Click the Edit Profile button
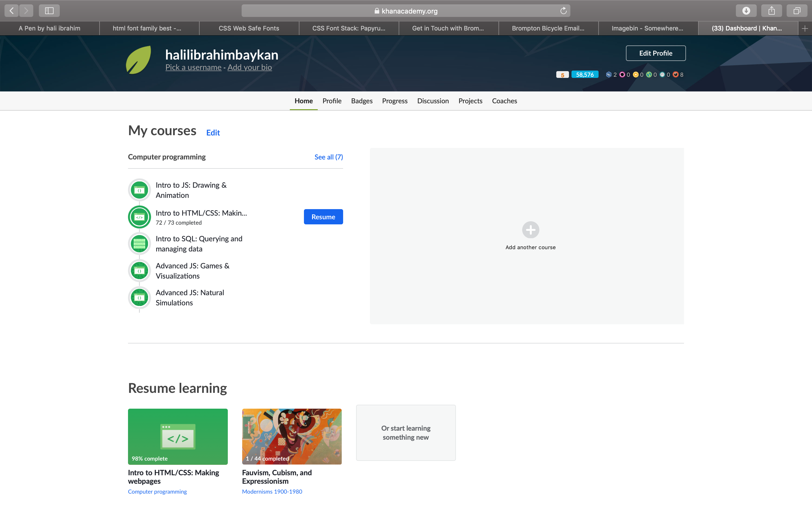Screen dimensions: 812x508 click(x=656, y=53)
